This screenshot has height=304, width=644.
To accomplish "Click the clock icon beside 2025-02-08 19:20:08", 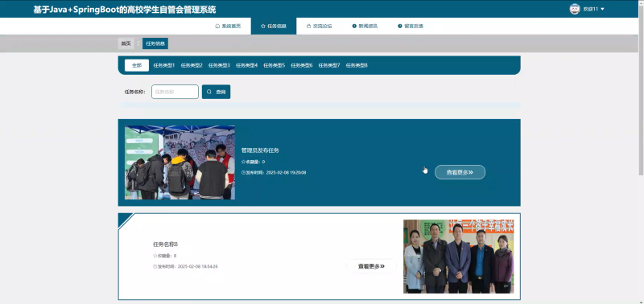I will pos(243,173).
